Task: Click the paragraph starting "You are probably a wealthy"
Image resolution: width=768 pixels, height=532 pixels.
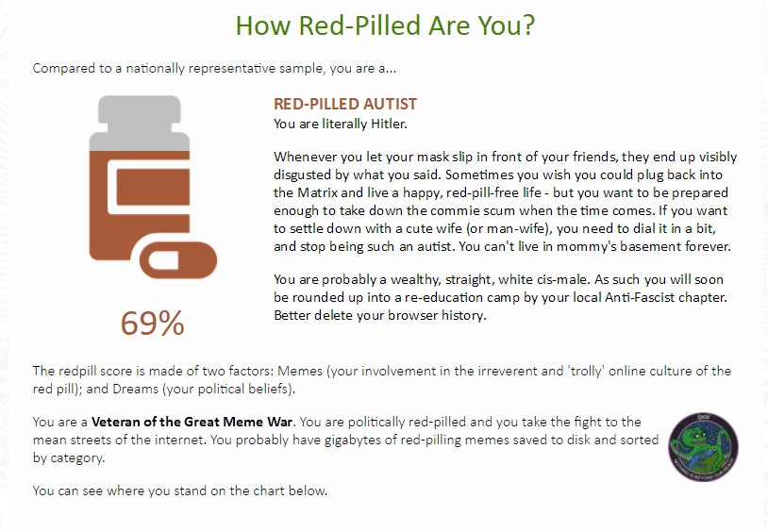Action: pos(500,297)
